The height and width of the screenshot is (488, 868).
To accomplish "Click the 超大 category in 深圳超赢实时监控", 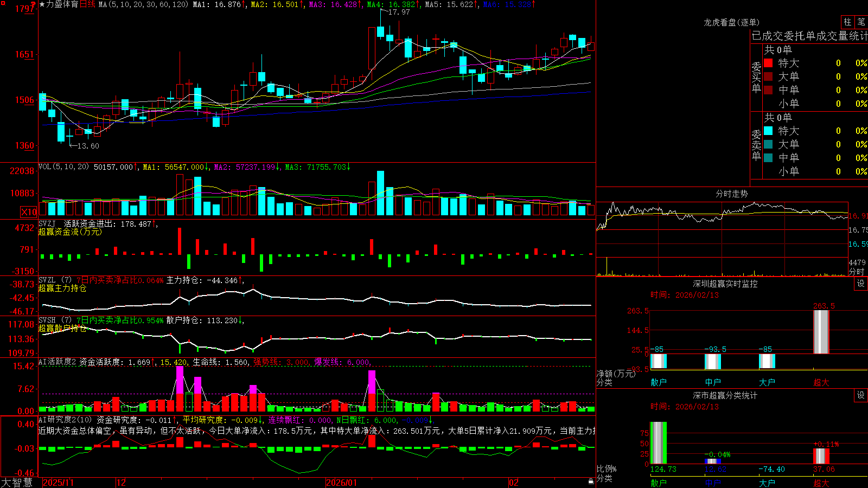I will click(821, 382).
